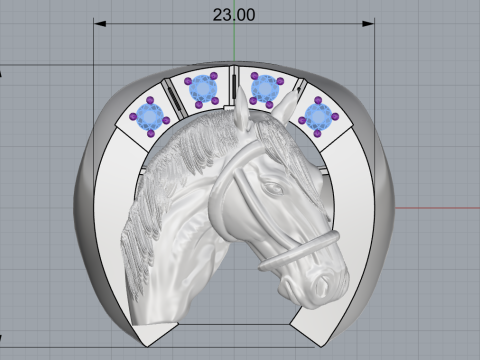Viewport: 480px width, 360px height.
Task: Select the second blue gemstone from the left
Action: (x=203, y=89)
